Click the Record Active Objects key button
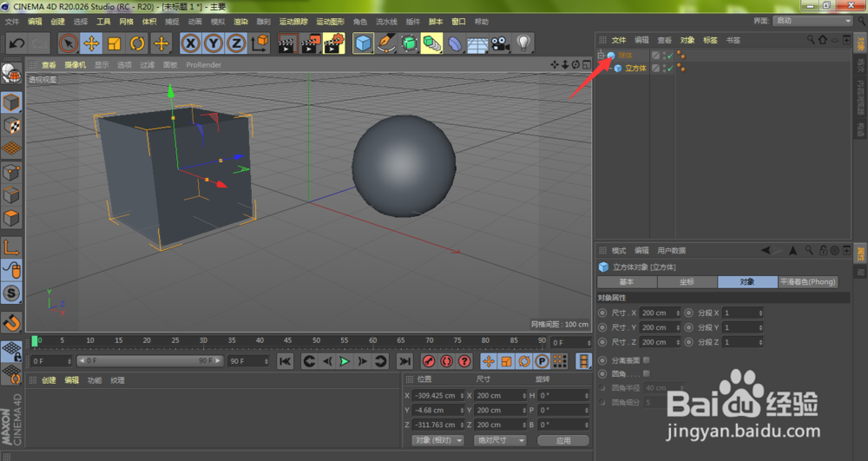The height and width of the screenshot is (461, 868). pos(429,361)
